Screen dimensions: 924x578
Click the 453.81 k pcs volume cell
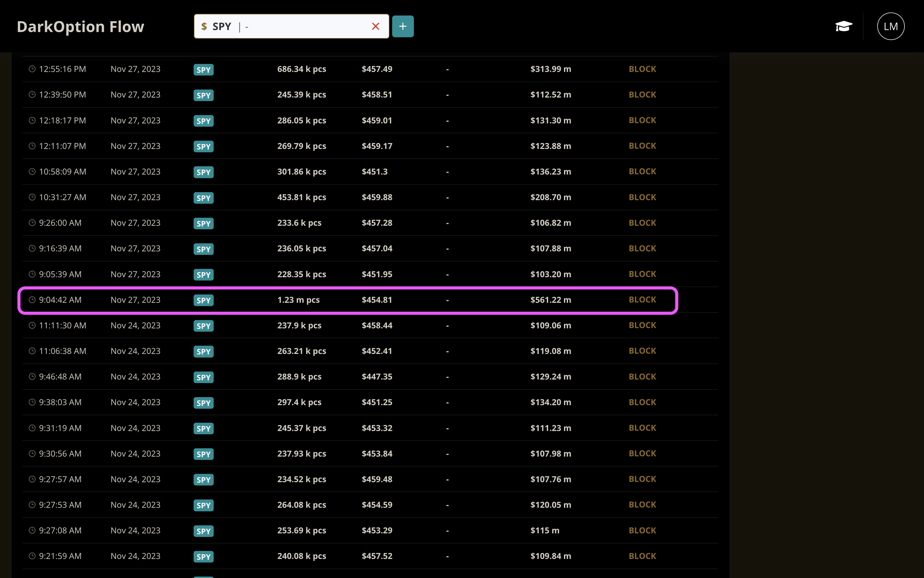[301, 197]
